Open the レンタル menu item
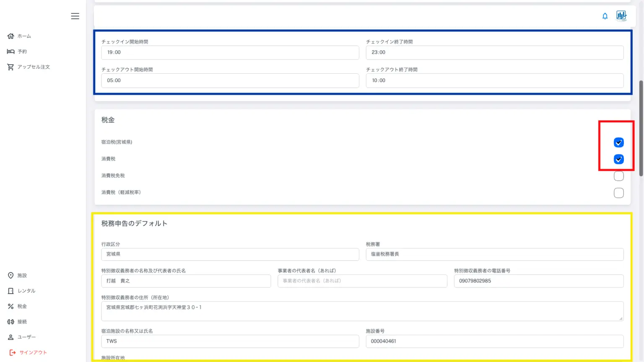644x362 pixels. click(x=26, y=291)
